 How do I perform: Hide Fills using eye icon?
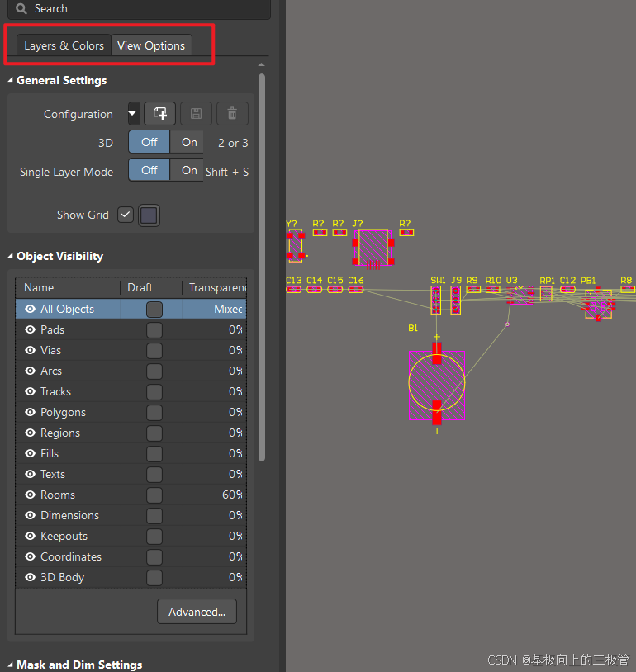(30, 453)
